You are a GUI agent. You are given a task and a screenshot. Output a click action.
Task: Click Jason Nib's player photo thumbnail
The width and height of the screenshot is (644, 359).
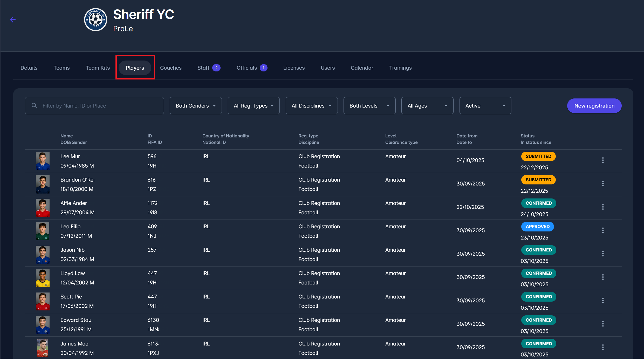[x=43, y=255]
